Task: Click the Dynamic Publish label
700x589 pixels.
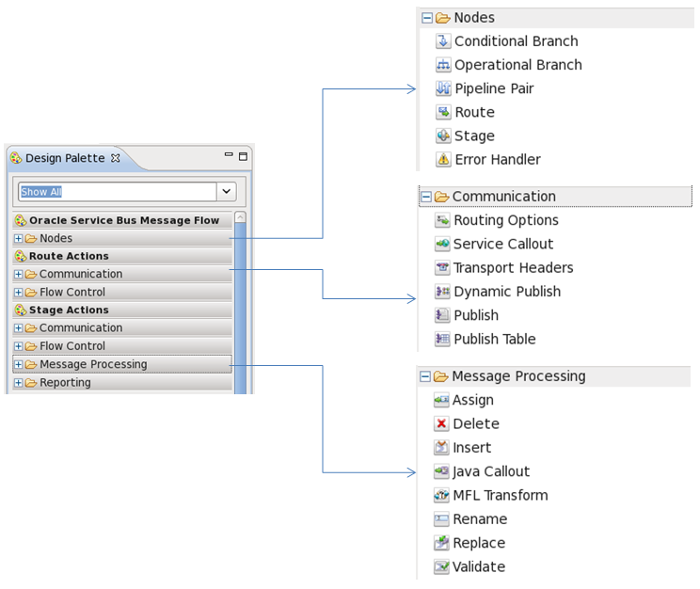Action: click(507, 292)
